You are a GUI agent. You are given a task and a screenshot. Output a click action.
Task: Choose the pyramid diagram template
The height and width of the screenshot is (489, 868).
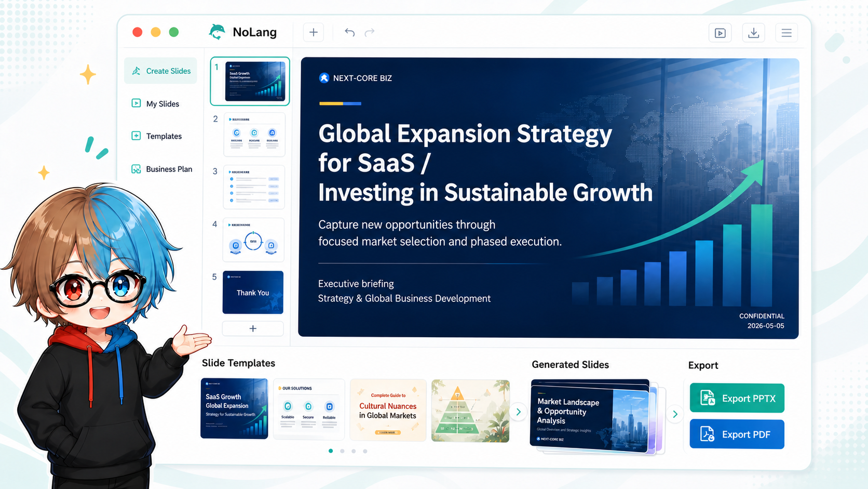pos(470,411)
